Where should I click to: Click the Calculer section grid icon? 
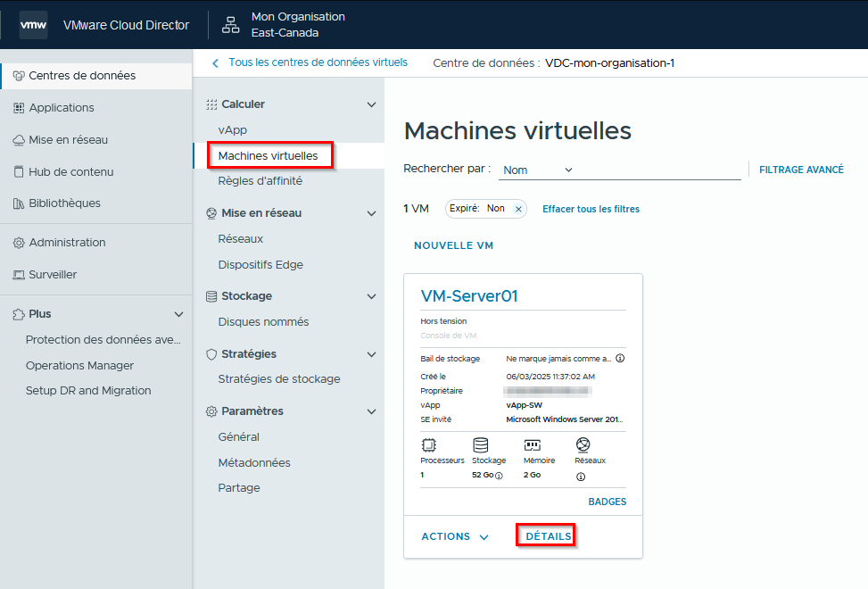tap(211, 104)
